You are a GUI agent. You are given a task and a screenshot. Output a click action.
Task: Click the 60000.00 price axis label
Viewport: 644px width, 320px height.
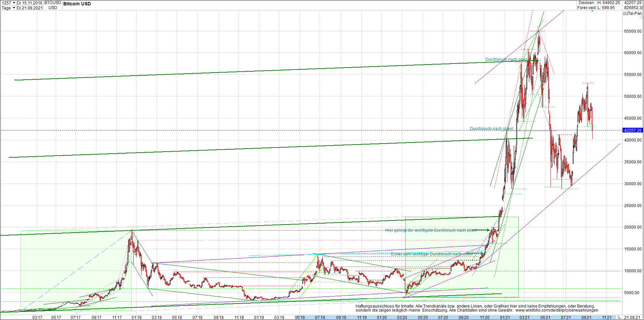click(633, 53)
